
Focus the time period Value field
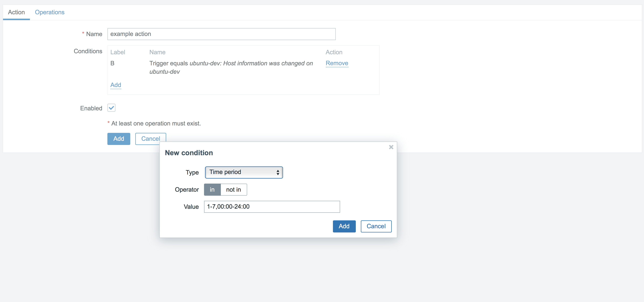tap(272, 207)
